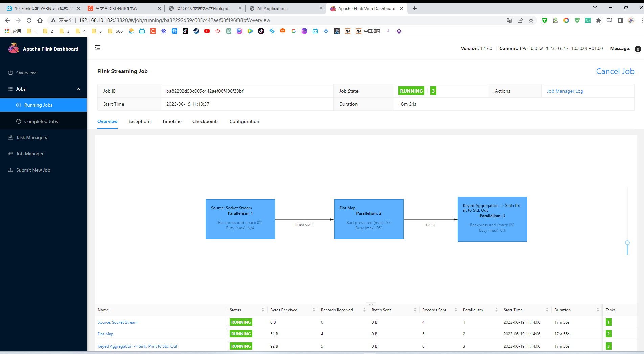Click the address bar URL
The width and height of the screenshot is (644, 354).
[175, 20]
